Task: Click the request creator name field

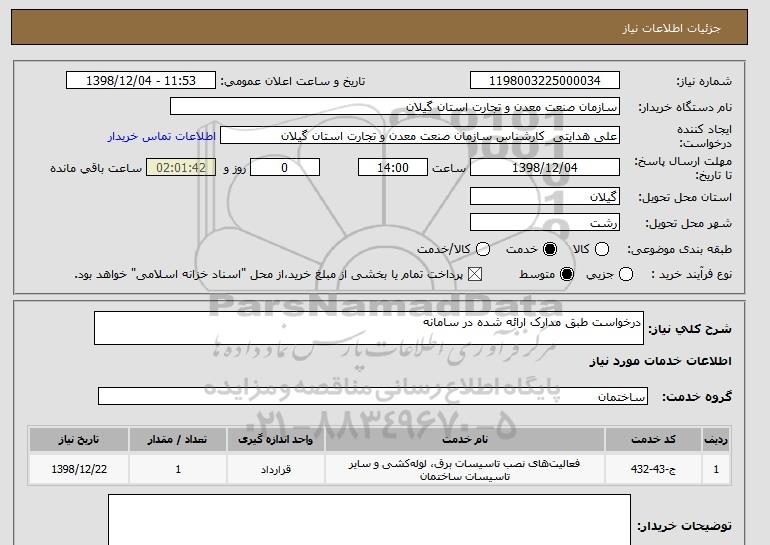Action: pos(419,135)
